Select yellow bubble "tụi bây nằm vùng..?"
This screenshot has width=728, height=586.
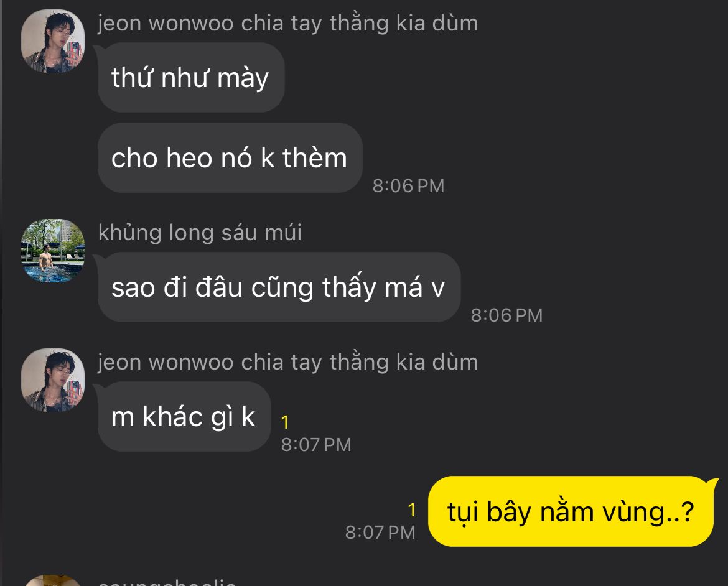[571, 511]
